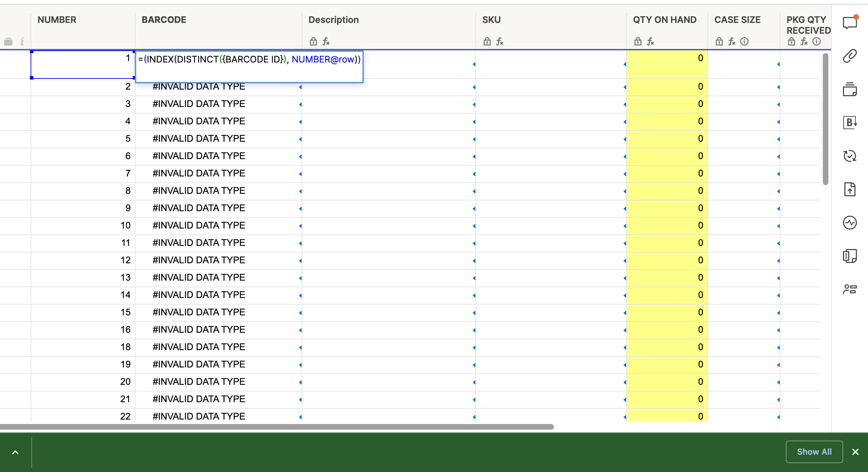Select NUMBER cell with value 12

click(x=83, y=260)
